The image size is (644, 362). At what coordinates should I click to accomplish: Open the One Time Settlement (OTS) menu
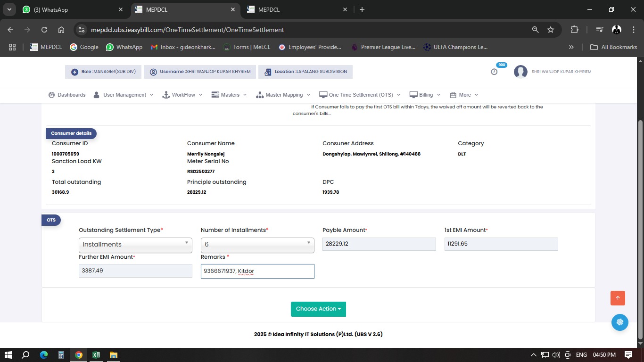click(x=360, y=95)
